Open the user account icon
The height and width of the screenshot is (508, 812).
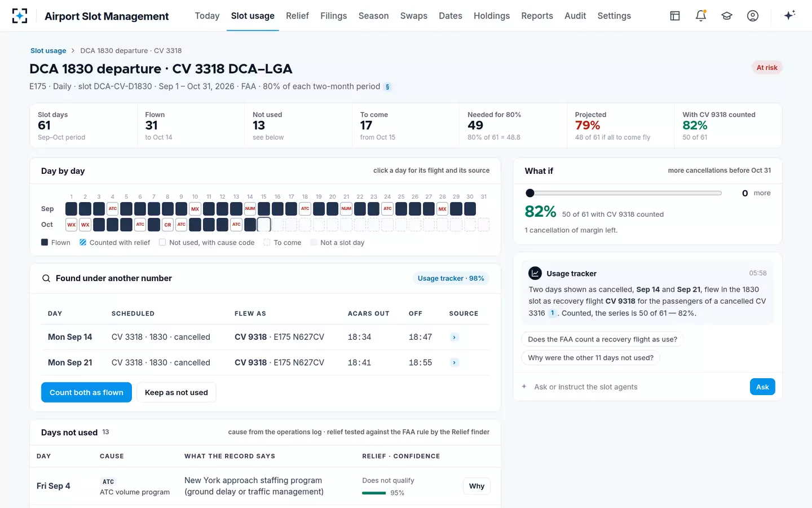(x=753, y=16)
